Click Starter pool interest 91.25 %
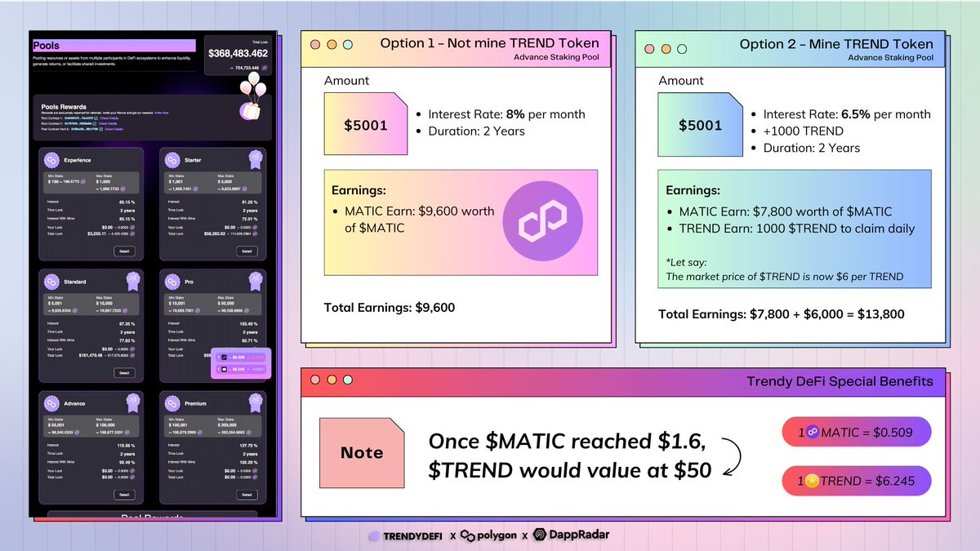980x551 pixels. 250,202
